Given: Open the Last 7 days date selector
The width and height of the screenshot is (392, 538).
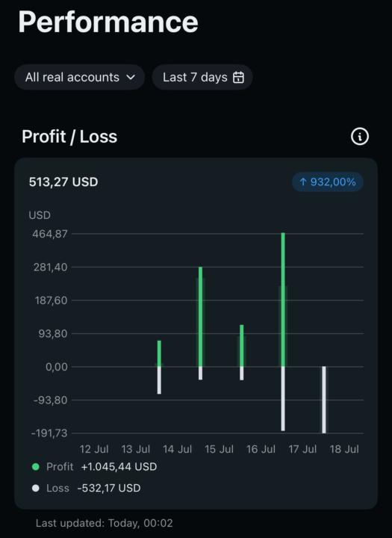Looking at the screenshot, I should pyautogui.click(x=202, y=77).
